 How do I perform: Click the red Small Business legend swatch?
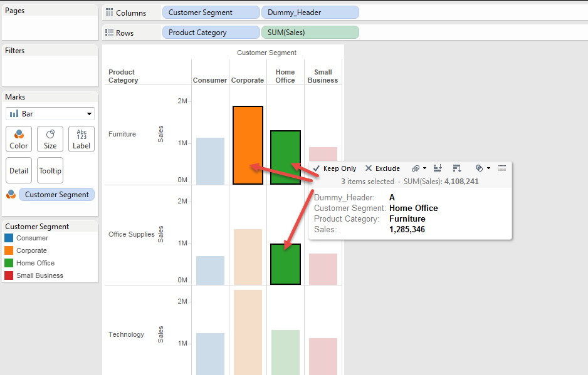point(9,275)
